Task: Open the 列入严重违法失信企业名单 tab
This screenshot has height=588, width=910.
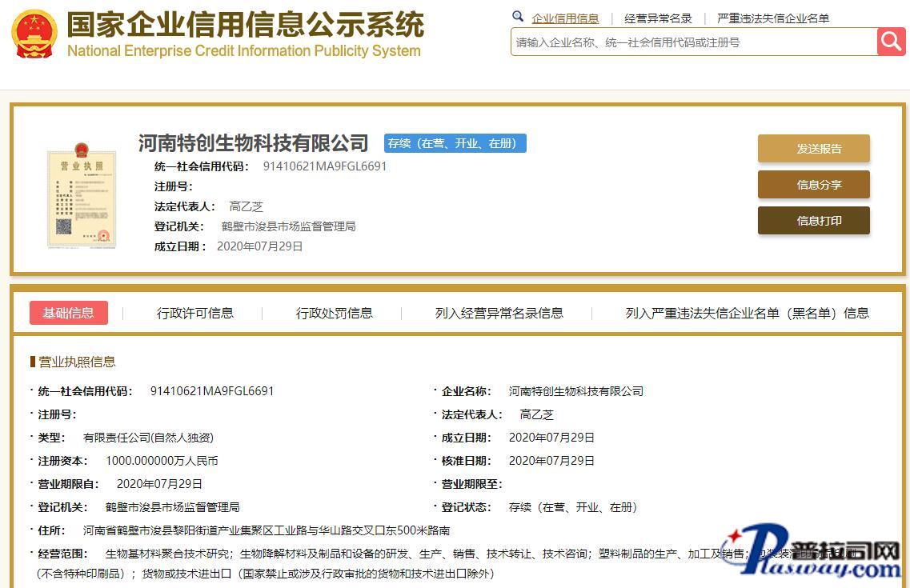Action: (x=747, y=313)
